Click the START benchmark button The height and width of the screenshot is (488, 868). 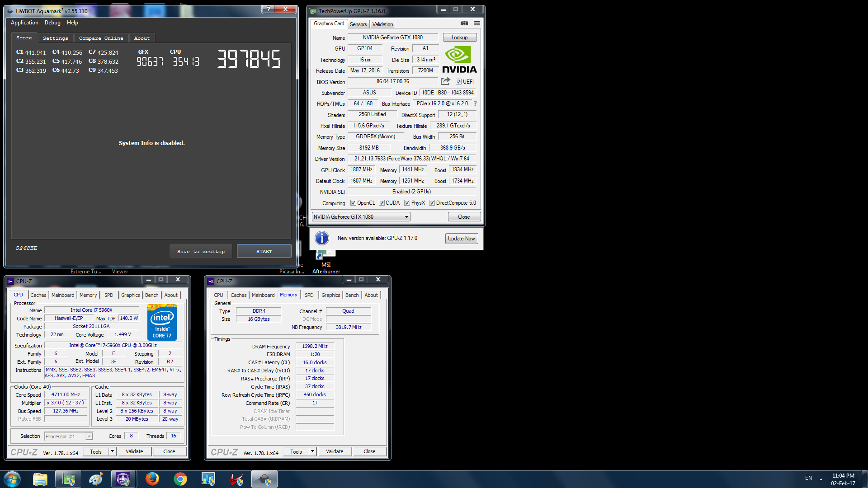(x=264, y=251)
